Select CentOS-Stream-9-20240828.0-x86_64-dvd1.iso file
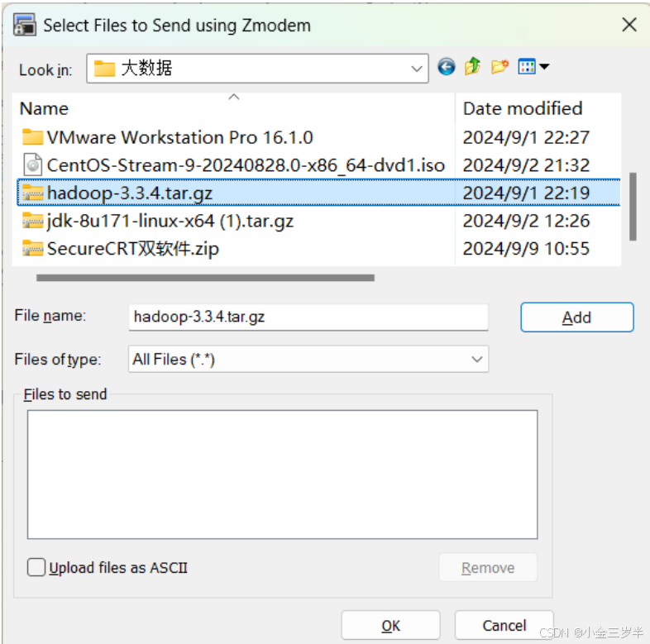This screenshot has height=644, width=650. [246, 165]
